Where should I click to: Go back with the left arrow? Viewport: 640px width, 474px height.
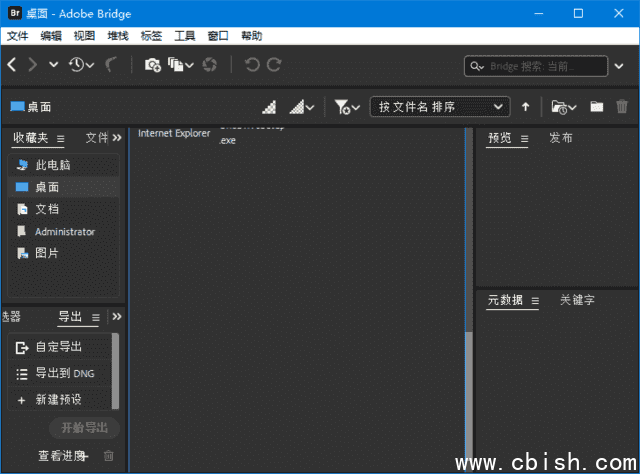coord(12,65)
